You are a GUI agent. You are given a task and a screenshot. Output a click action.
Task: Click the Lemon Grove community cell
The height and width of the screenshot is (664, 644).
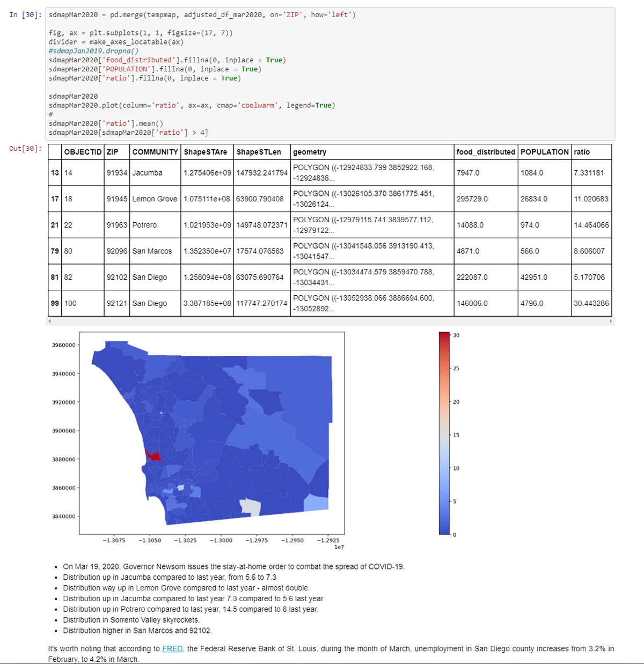coord(155,199)
